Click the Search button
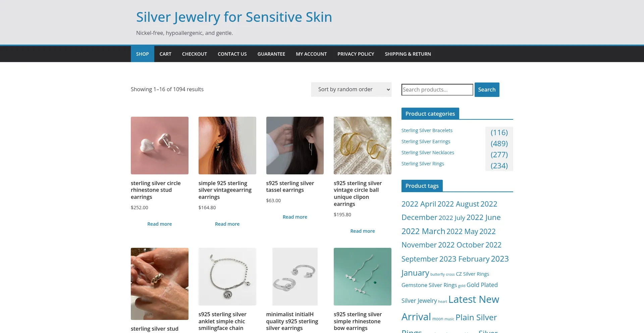 [x=487, y=90]
